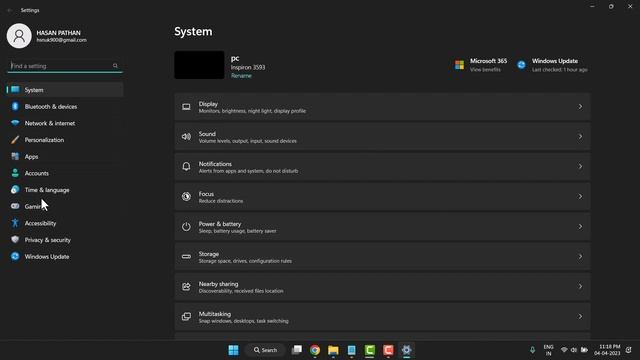Click the back arrow in Settings title bar
640x360 pixels.
click(10, 10)
